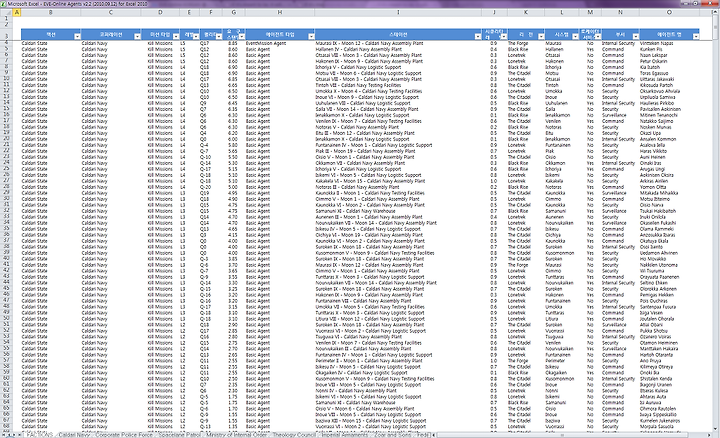Select the Theology Council sheet tab
Screen dimensions: 720x438
[294, 434]
